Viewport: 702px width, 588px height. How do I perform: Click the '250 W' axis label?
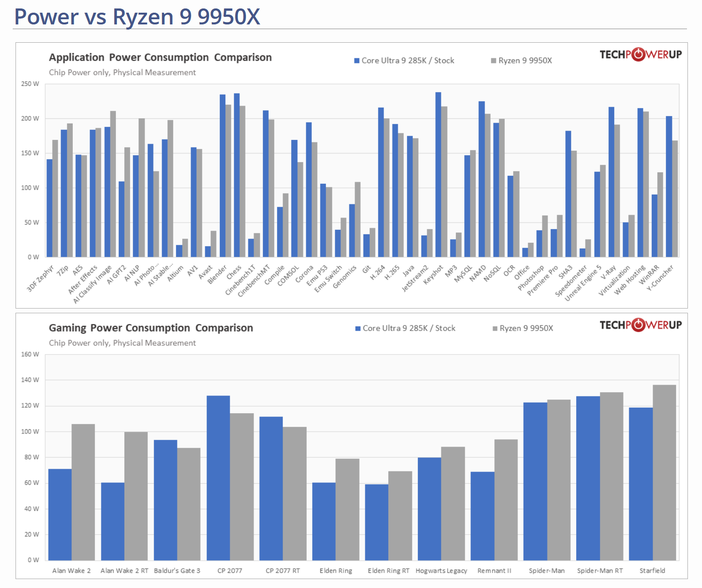tap(30, 84)
